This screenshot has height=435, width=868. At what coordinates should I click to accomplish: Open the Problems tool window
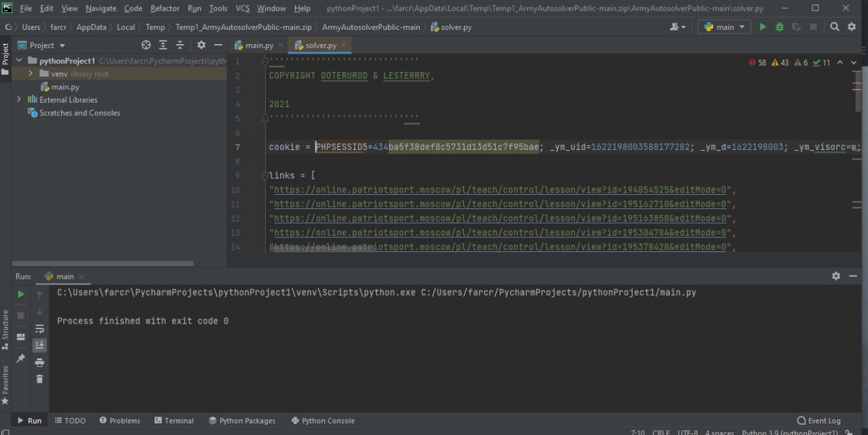119,421
